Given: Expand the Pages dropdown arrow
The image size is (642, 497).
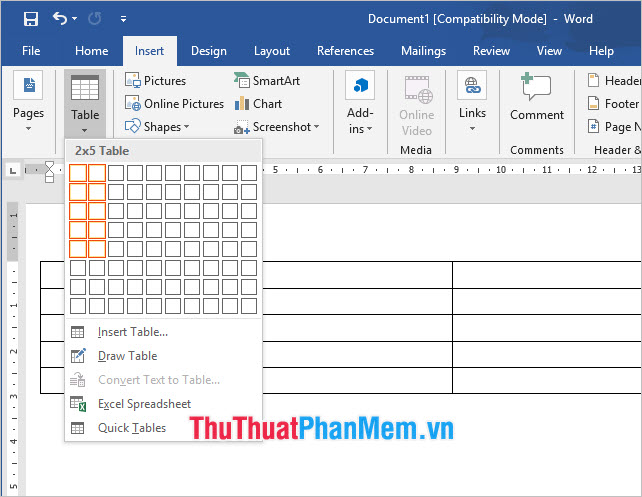Looking at the screenshot, I should click(x=28, y=129).
